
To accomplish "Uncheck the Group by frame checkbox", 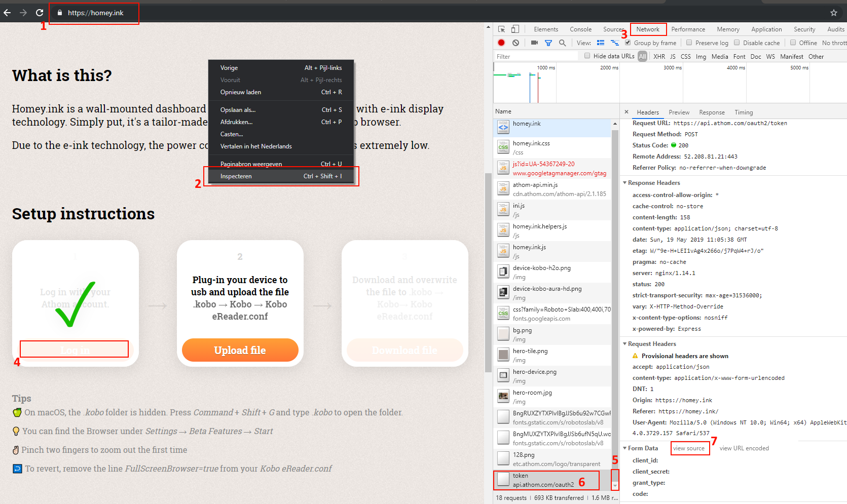I will (x=628, y=43).
